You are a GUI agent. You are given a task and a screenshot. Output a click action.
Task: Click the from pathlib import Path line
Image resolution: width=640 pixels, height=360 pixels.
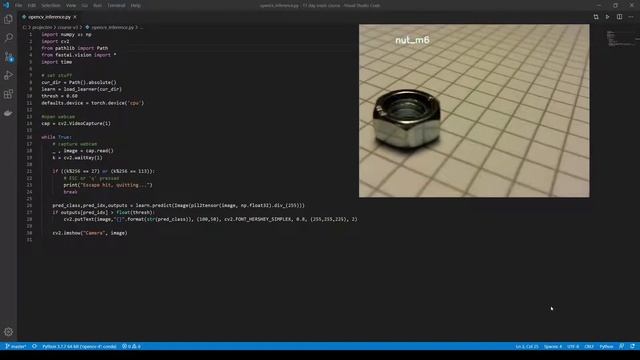pos(74,48)
